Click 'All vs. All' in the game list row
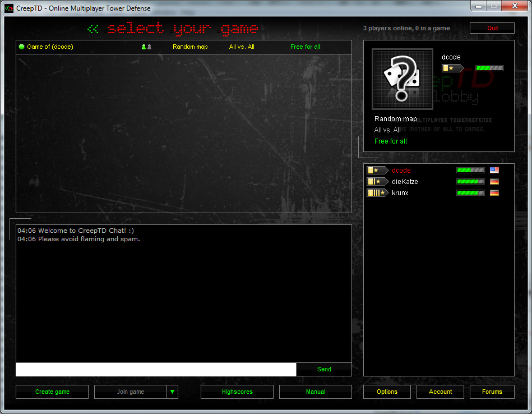This screenshot has width=532, height=414. (x=242, y=47)
